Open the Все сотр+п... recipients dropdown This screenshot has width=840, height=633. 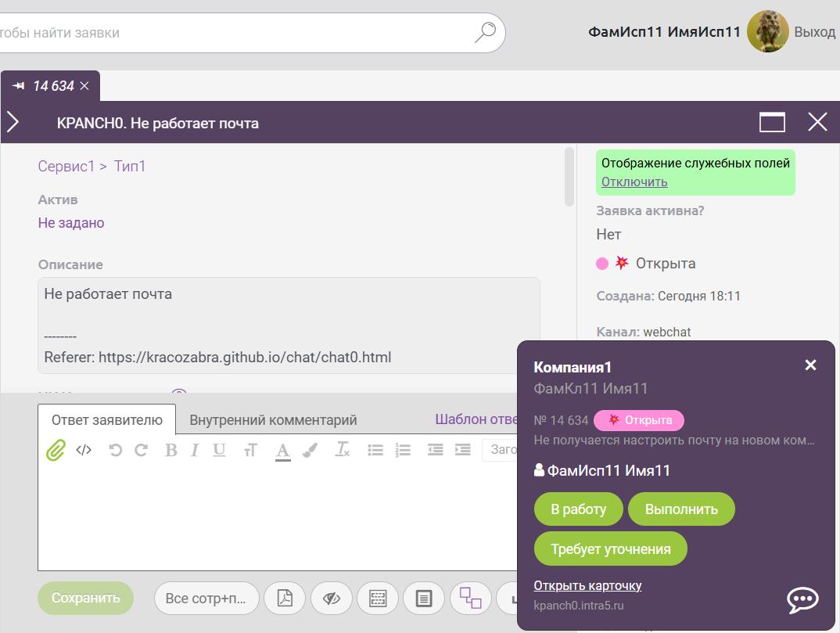(x=206, y=599)
